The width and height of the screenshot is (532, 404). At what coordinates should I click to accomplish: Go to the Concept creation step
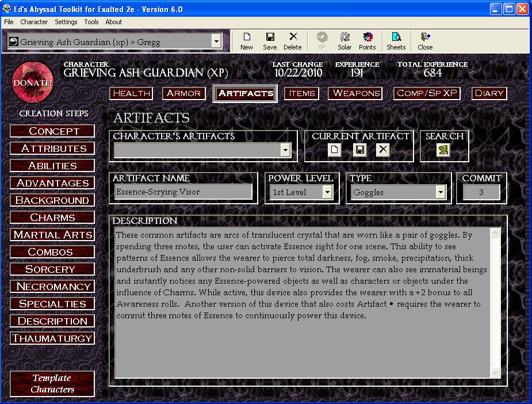[x=52, y=131]
